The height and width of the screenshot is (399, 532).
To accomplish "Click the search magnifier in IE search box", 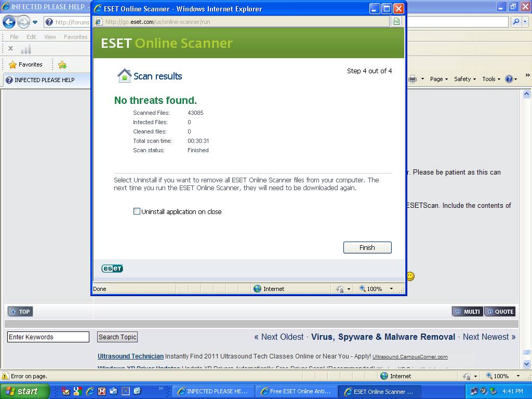I will 516,22.
